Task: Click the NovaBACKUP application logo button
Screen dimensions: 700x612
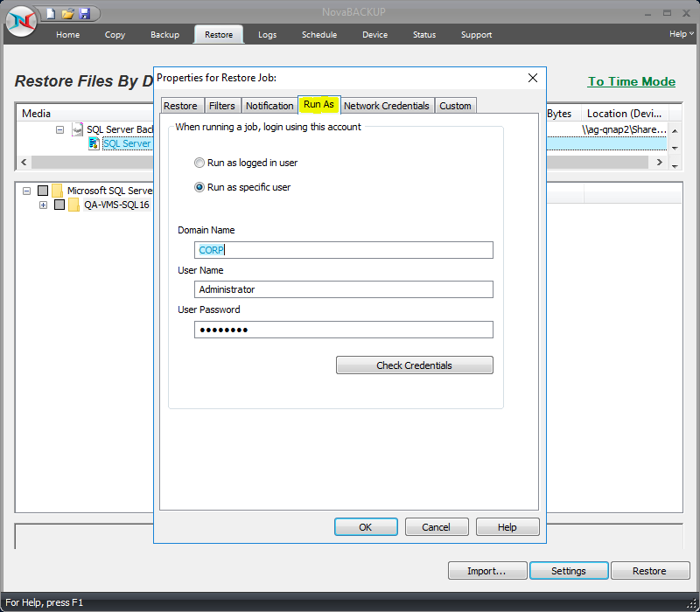Action: point(20,21)
